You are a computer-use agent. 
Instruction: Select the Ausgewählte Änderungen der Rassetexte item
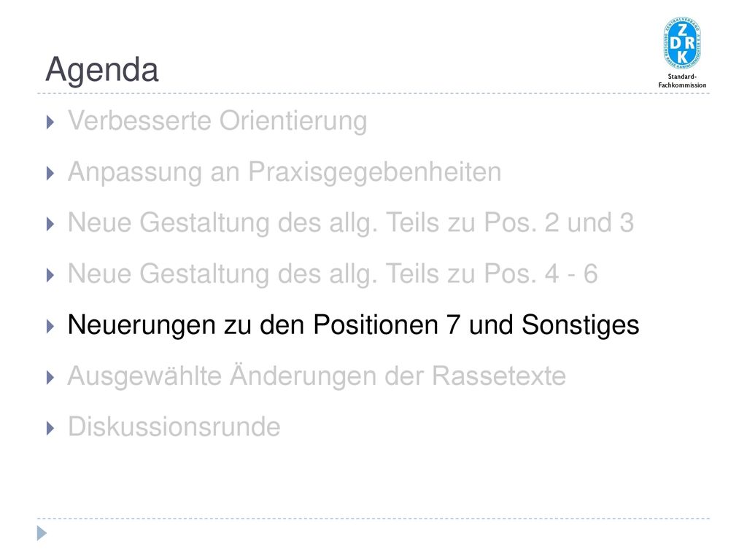click(317, 376)
